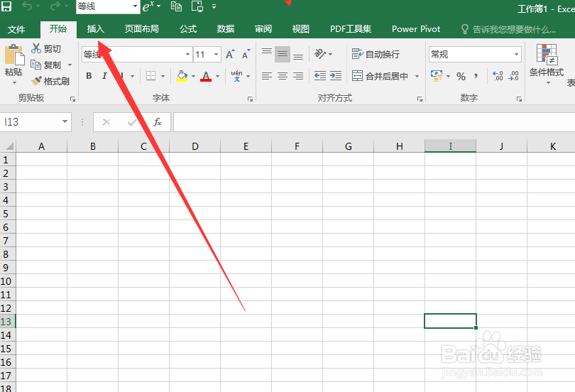This screenshot has height=392, width=575.
Task: Open the font size 11 dropdown
Action: coord(217,54)
